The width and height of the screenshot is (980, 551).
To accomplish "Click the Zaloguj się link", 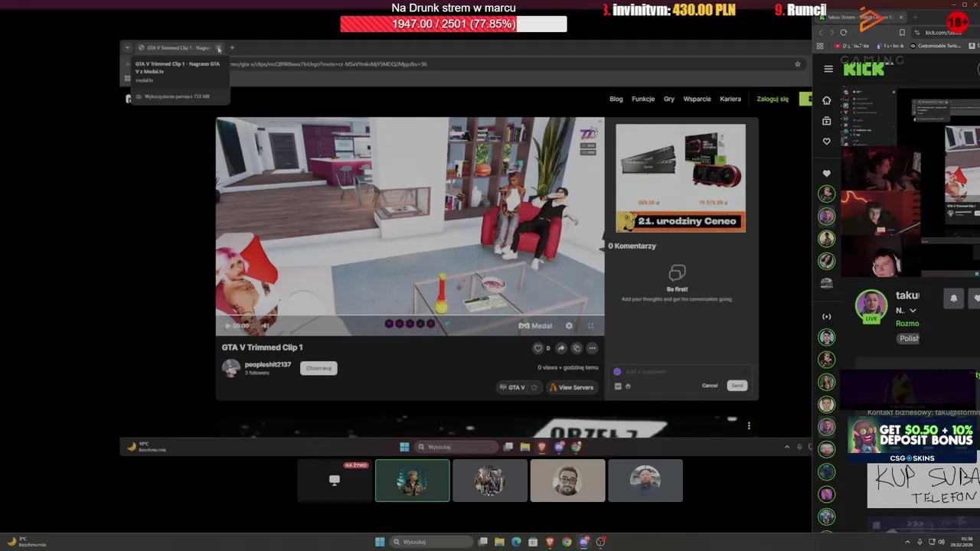I will click(773, 99).
